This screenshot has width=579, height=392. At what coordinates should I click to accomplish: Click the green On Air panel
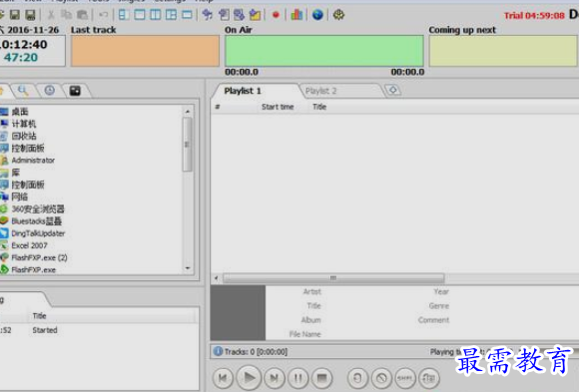point(324,51)
